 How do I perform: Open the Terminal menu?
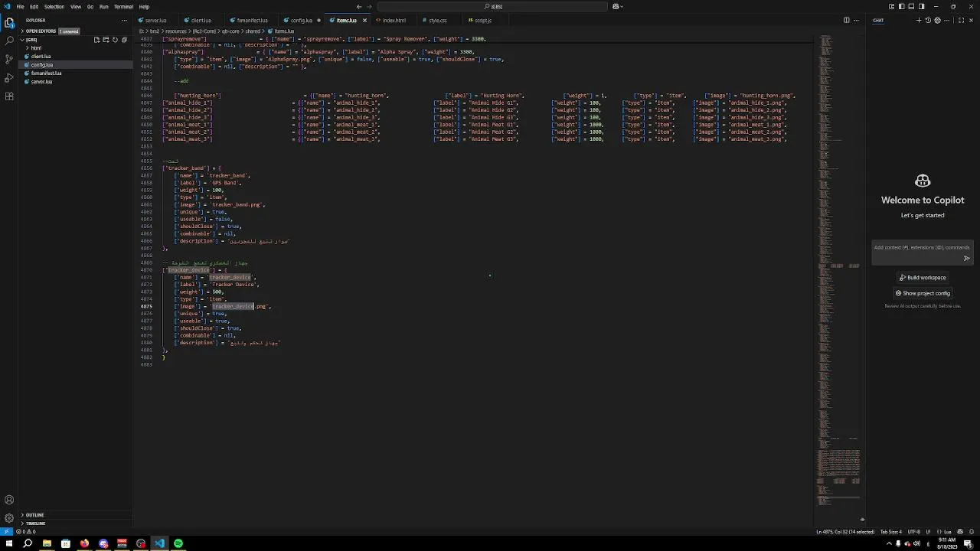pyautogui.click(x=123, y=6)
